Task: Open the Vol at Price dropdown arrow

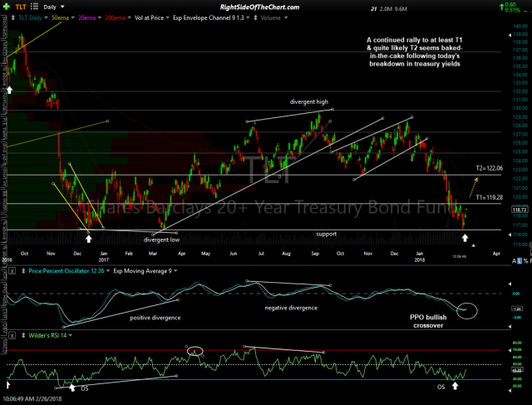Action: coord(167,17)
